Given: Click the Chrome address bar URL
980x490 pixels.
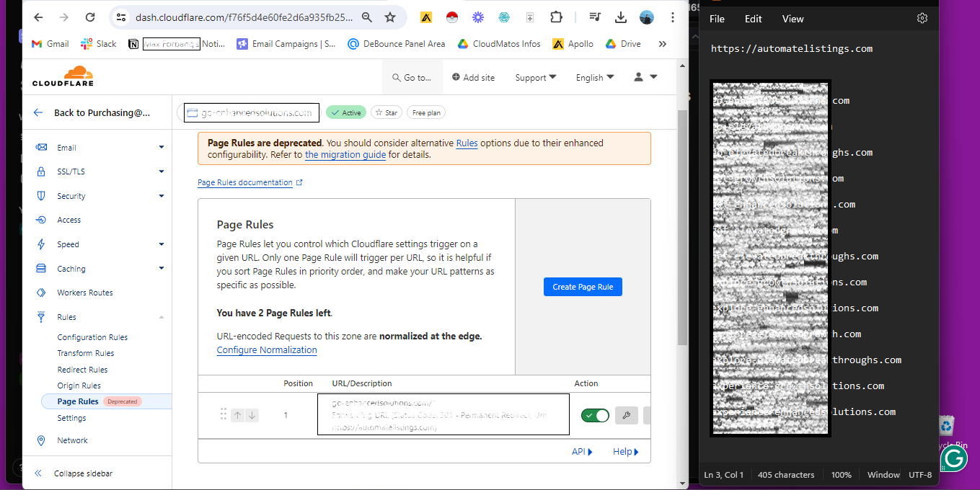Looking at the screenshot, I should point(244,17).
